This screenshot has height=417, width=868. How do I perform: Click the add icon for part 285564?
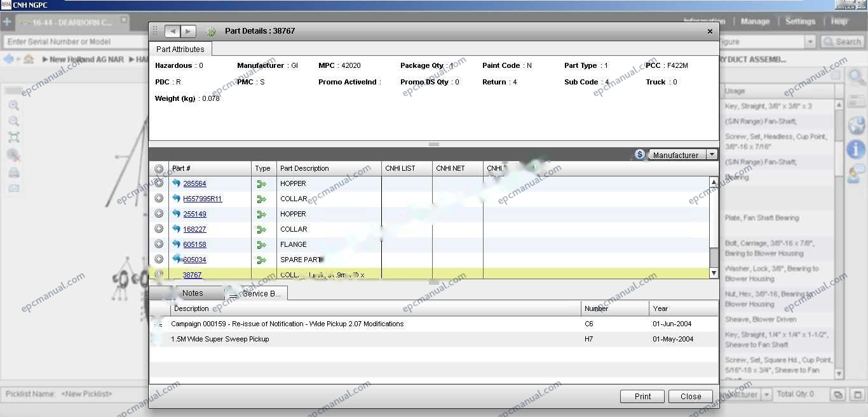coord(159,183)
